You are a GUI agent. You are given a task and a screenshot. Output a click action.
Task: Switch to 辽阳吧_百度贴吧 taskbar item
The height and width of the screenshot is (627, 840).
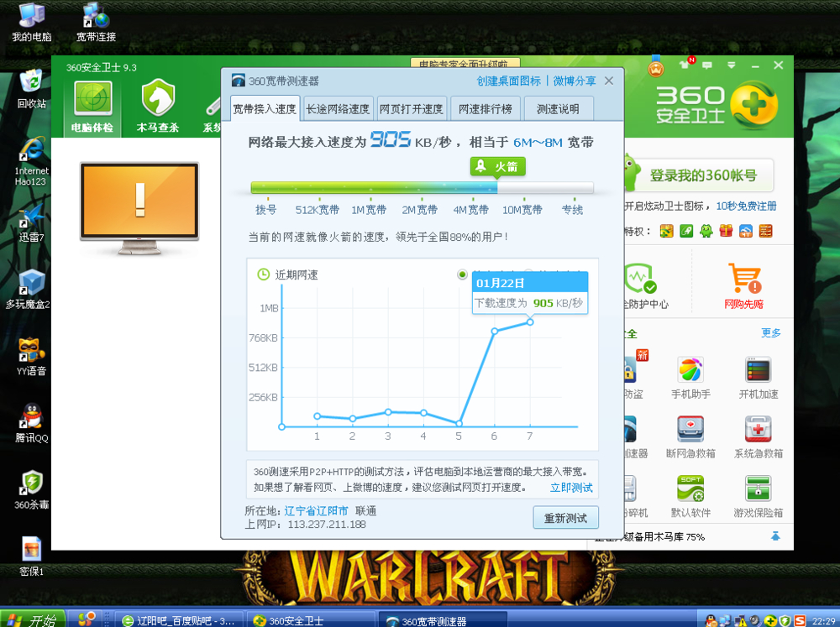179,620
